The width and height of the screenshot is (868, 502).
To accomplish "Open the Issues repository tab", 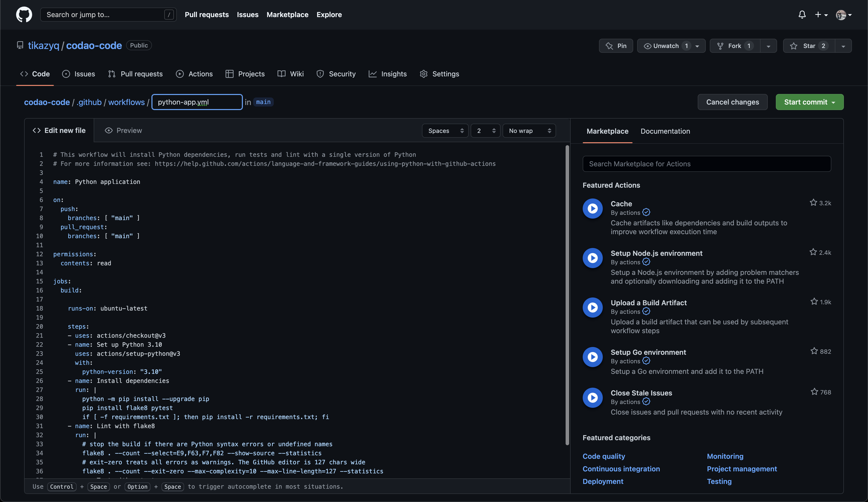I will 79,74.
